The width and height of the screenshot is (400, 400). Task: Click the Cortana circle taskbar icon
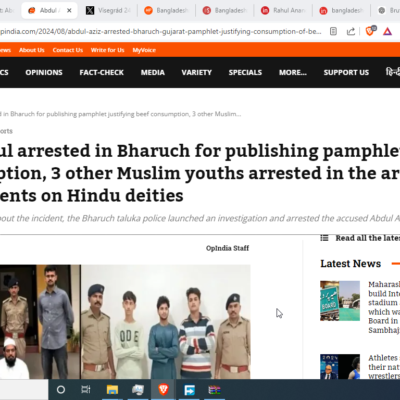pyautogui.click(x=61, y=389)
